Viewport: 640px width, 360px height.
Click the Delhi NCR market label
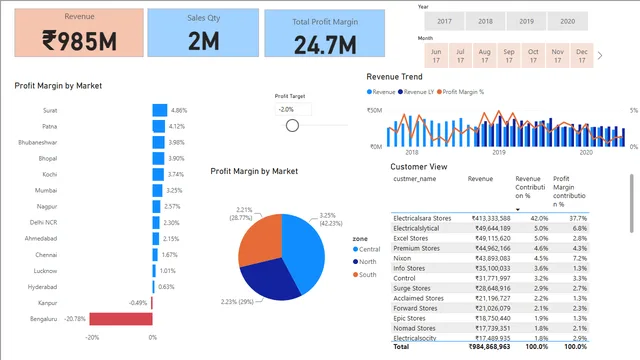tap(43, 222)
